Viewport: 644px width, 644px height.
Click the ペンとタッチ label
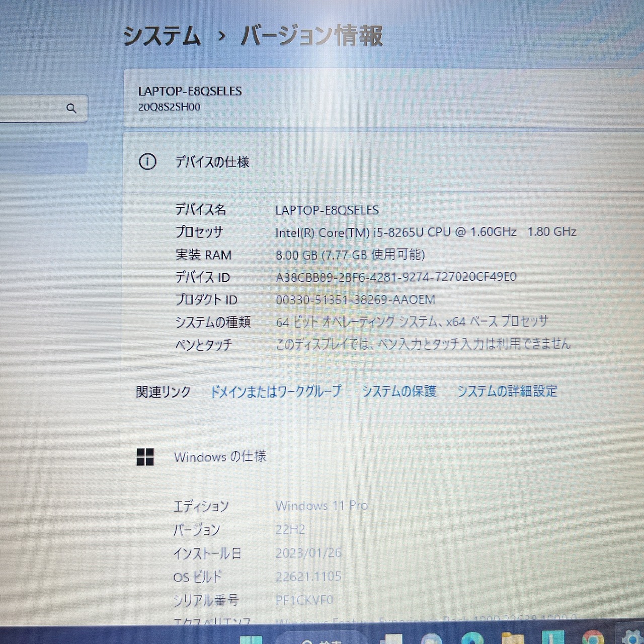[204, 345]
